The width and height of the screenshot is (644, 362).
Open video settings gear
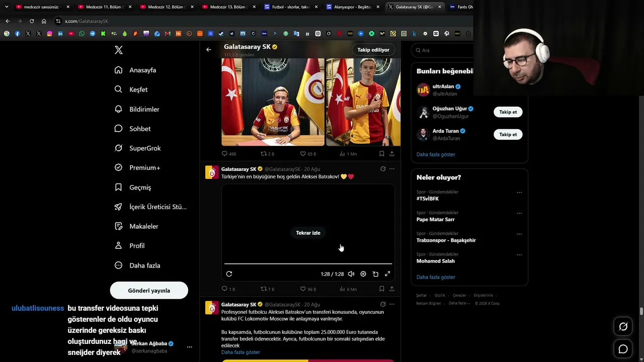coord(363,274)
